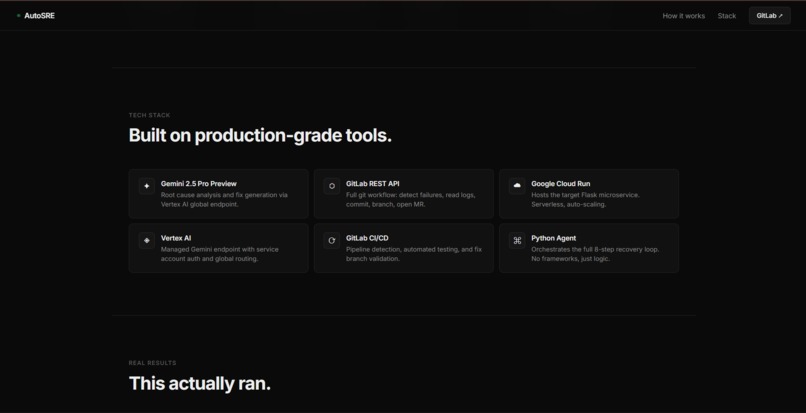Viewport: 806px width, 413px height.
Task: Click the refresh icon beside GitLab CI/CD
Action: pos(332,240)
